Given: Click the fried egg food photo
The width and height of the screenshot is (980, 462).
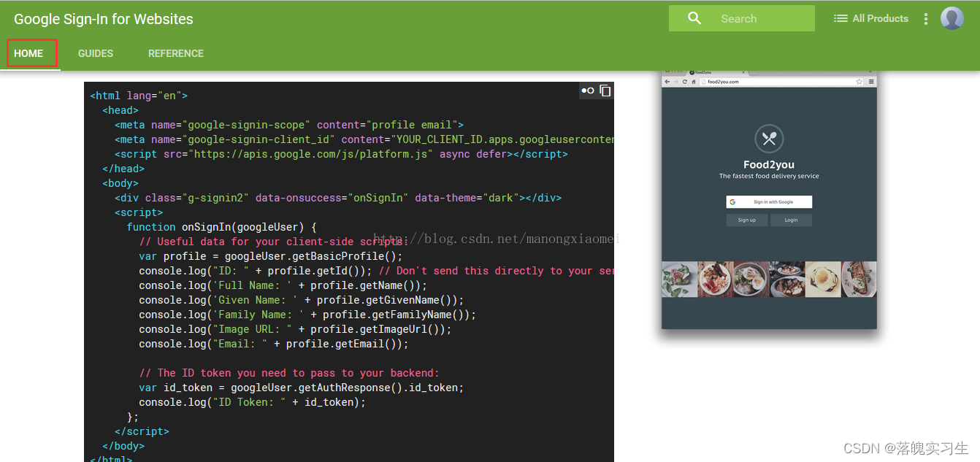Looking at the screenshot, I should tap(823, 279).
